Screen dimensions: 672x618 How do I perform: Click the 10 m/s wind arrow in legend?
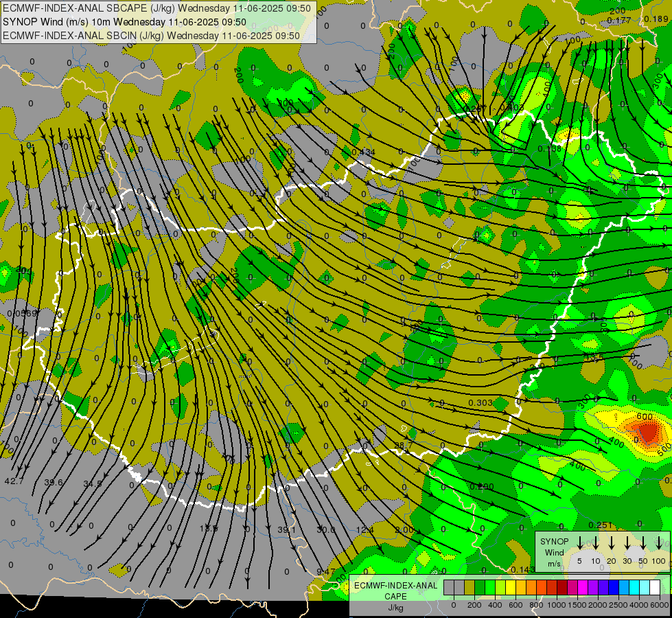tap(596, 542)
